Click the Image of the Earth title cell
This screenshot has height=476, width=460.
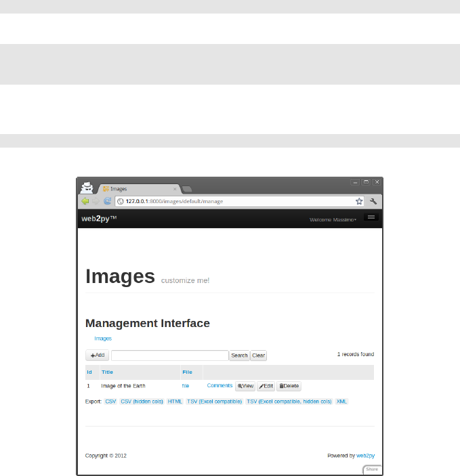pyautogui.click(x=123, y=386)
